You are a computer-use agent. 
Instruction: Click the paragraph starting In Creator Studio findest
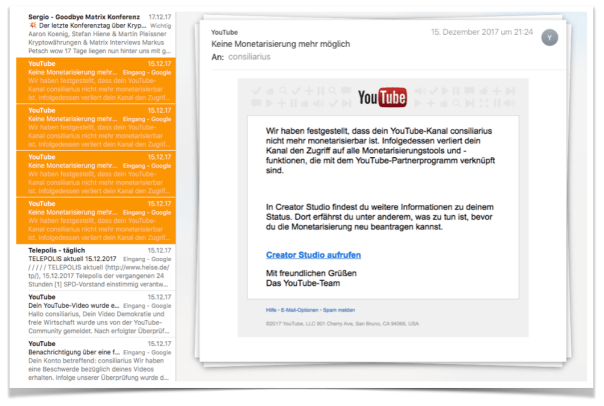[380, 217]
